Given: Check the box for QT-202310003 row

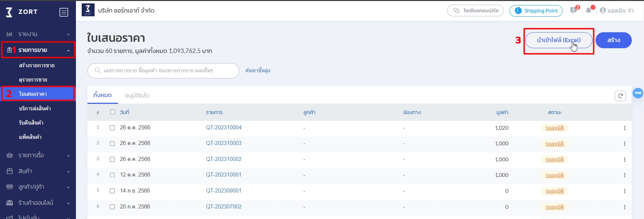Looking at the screenshot, I should click(112, 144).
